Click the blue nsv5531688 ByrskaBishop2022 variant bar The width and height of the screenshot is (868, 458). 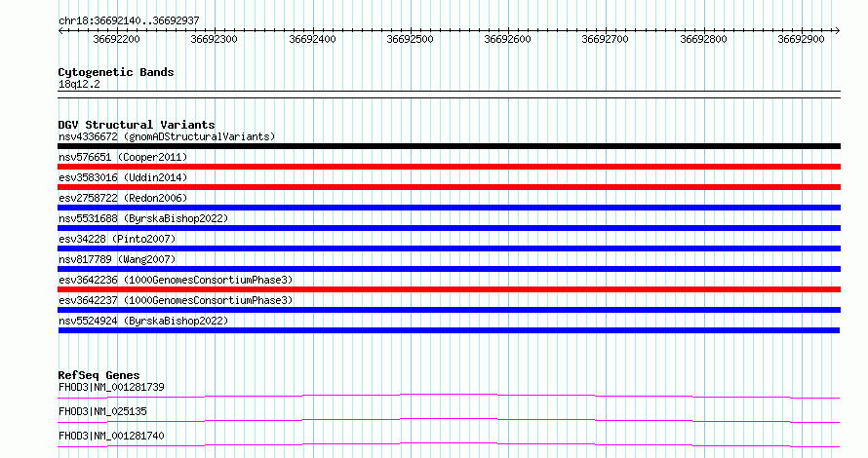click(x=449, y=228)
